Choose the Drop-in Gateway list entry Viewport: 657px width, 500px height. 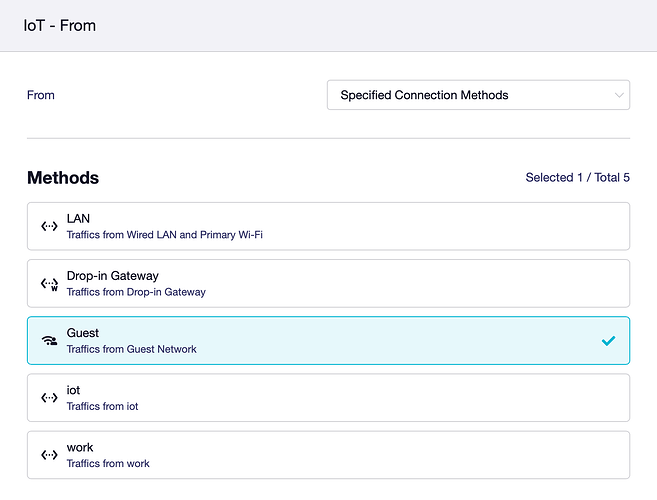pyautogui.click(x=328, y=284)
